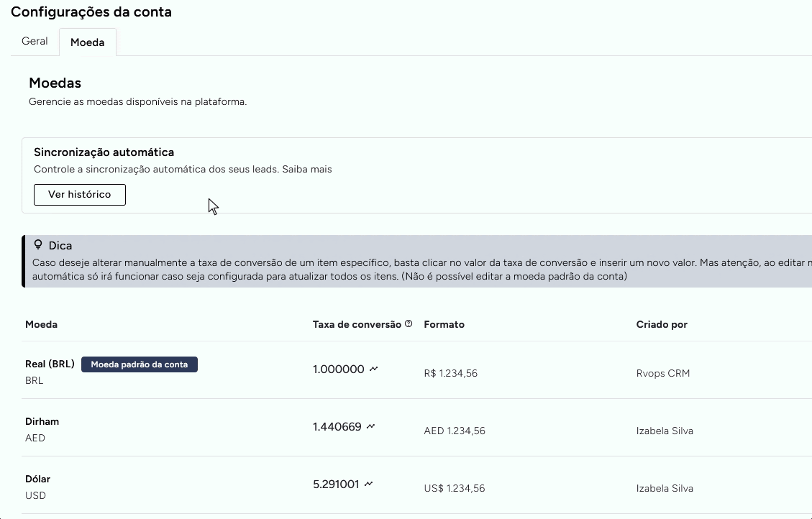Edit the Dólar conversion rate 5.291001
812x519 pixels.
tap(334, 483)
